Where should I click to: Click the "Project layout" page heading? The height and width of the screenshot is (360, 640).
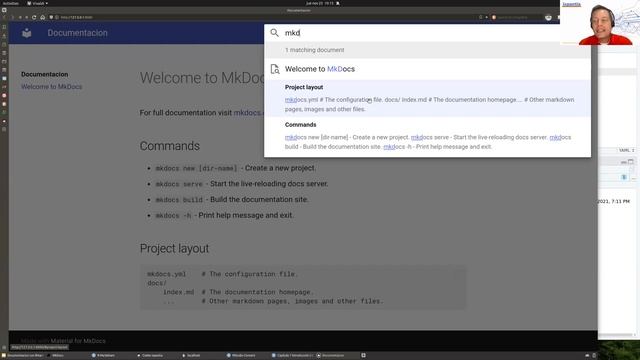click(x=174, y=248)
